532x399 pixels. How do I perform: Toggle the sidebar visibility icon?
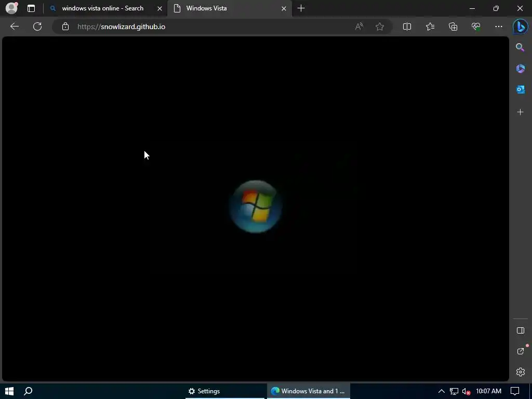(520, 330)
